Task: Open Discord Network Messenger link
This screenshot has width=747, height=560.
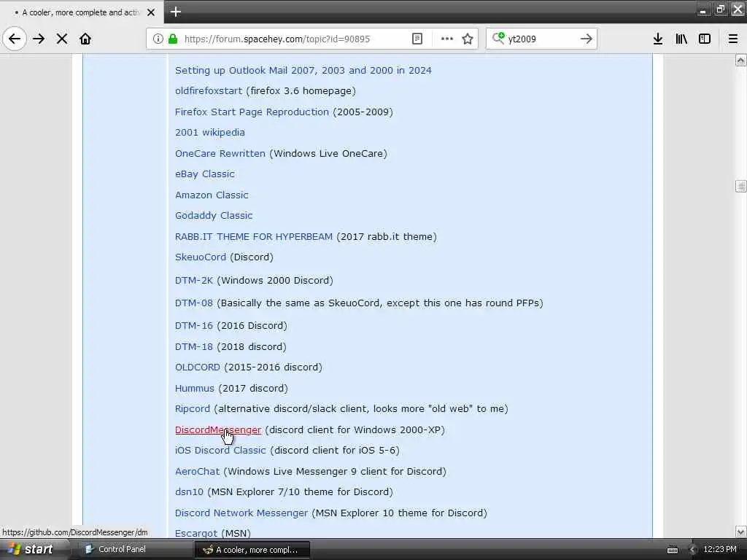Action: [x=241, y=513]
